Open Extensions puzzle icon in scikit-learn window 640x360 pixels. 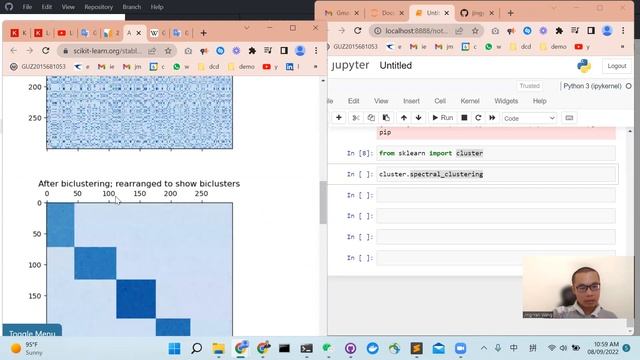tap(252, 51)
